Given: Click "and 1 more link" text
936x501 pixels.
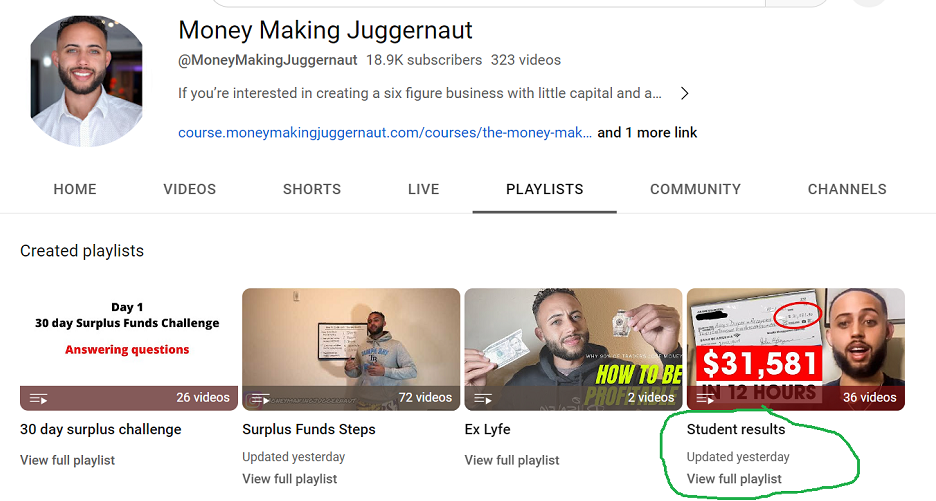Looking at the screenshot, I should (x=647, y=133).
